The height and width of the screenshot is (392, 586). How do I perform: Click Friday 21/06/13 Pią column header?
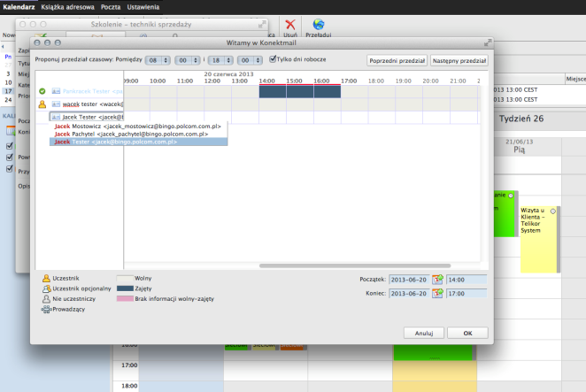point(519,146)
